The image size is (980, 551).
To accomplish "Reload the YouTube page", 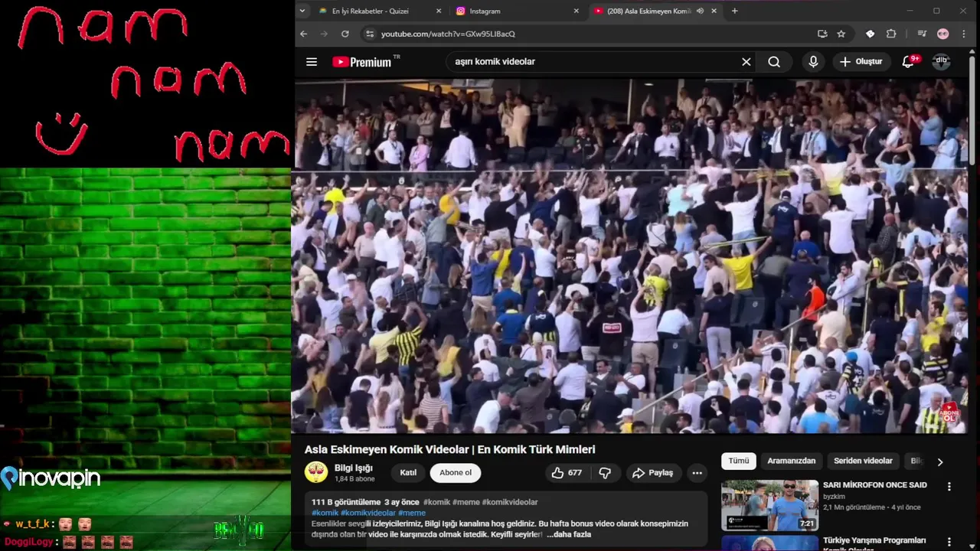I will pyautogui.click(x=345, y=34).
